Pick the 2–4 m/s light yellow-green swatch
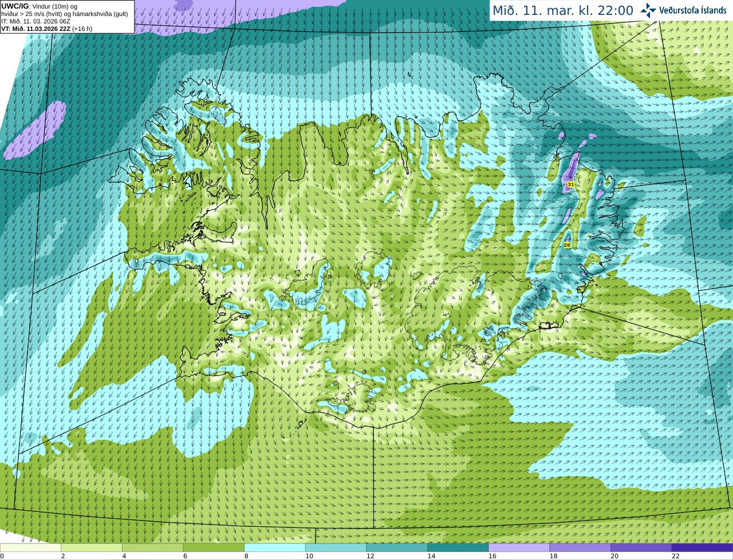 (92, 547)
